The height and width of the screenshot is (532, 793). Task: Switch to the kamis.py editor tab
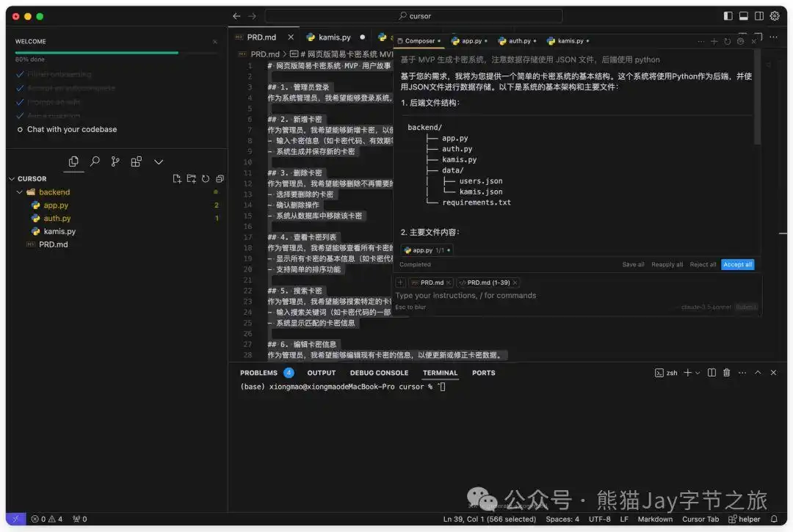[x=334, y=37]
